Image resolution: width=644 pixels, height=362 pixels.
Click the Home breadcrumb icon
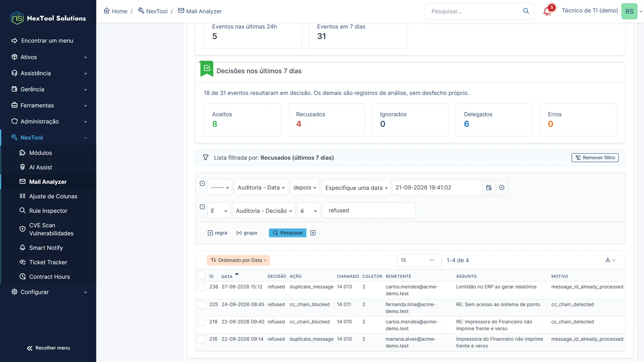coord(107,11)
